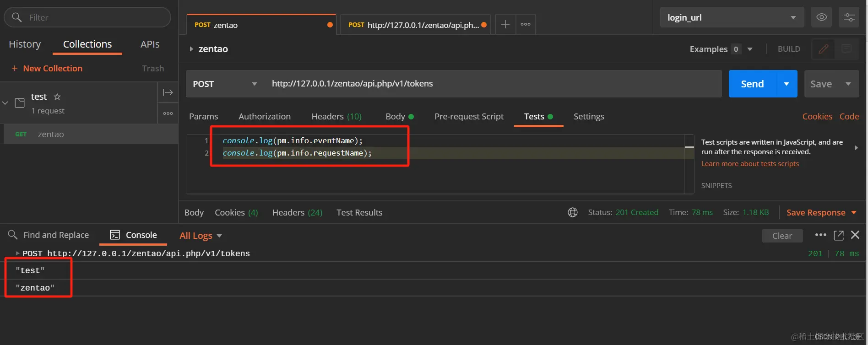Open comments icon beside pencil
The height and width of the screenshot is (345, 868).
click(x=846, y=49)
